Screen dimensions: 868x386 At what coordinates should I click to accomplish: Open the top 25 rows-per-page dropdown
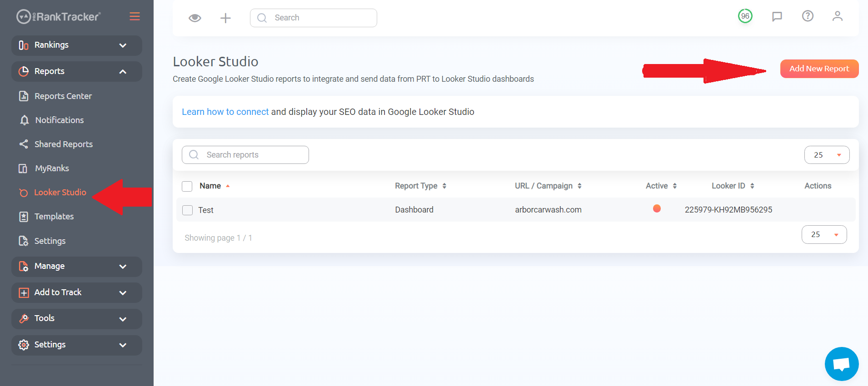[x=827, y=155]
